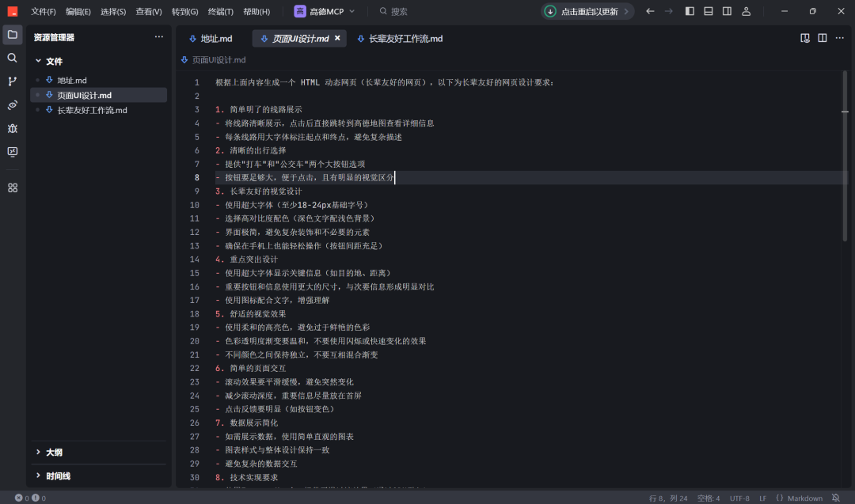Image resolution: width=855 pixels, height=504 pixels.
Task: Switch to the 地址.md tab
Action: click(x=211, y=39)
